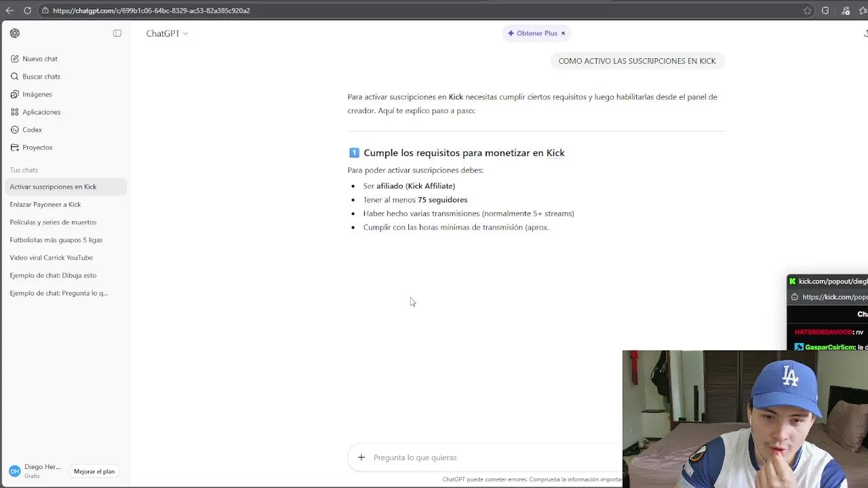This screenshot has width=868, height=488.
Task: Bookmark this page with the star icon
Action: (x=807, y=11)
